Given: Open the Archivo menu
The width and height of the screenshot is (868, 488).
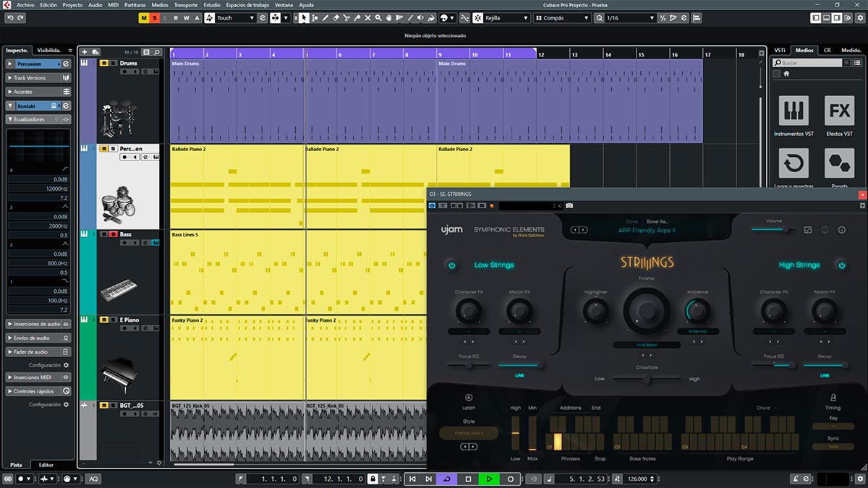Looking at the screenshot, I should [x=25, y=4].
